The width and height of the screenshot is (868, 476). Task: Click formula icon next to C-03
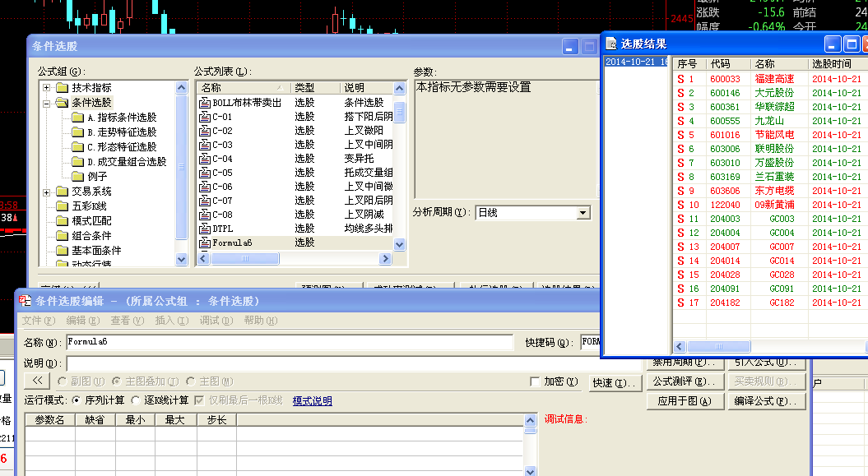pos(205,145)
